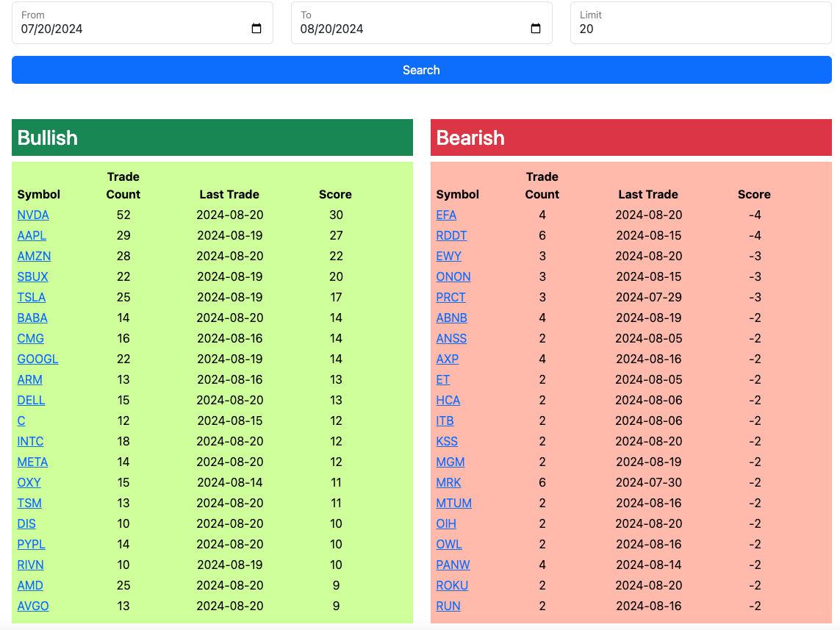This screenshot has height=630, width=840.
Task: Select C's last trade date 2024-08-15
Action: tap(230, 421)
